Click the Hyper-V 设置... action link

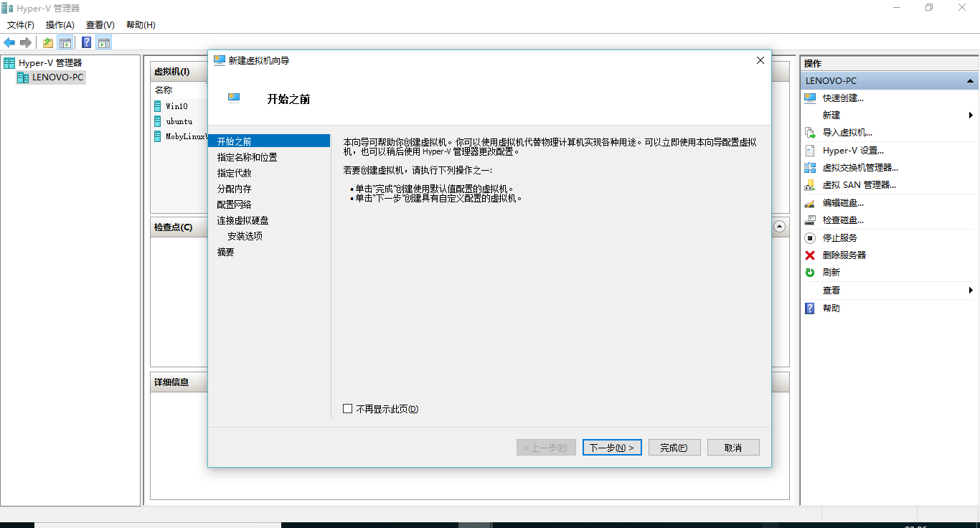click(x=853, y=151)
